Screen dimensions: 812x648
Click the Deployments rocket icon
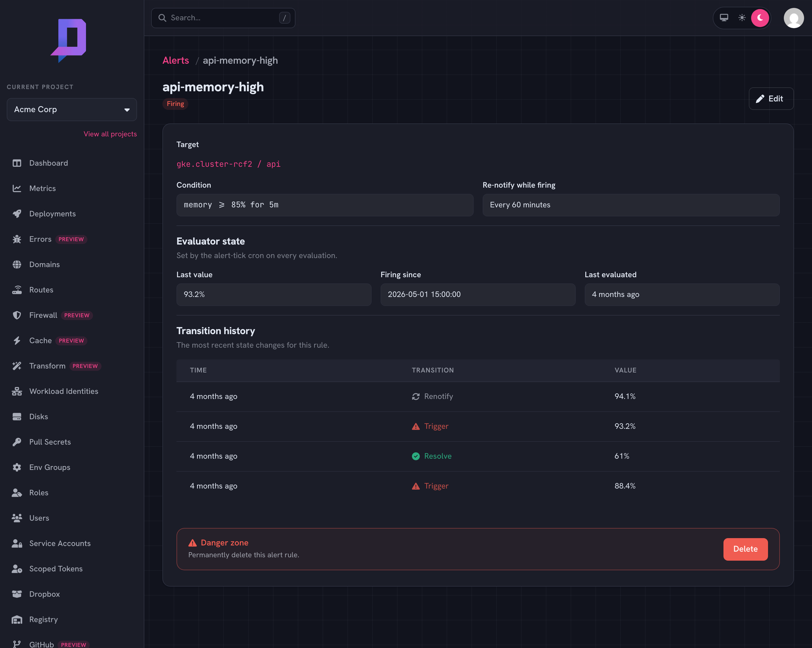point(17,214)
